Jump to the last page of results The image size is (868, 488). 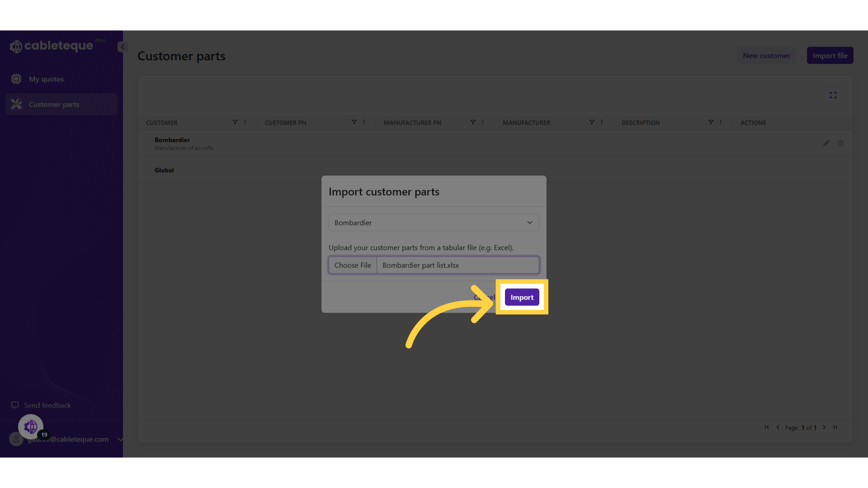(x=835, y=427)
